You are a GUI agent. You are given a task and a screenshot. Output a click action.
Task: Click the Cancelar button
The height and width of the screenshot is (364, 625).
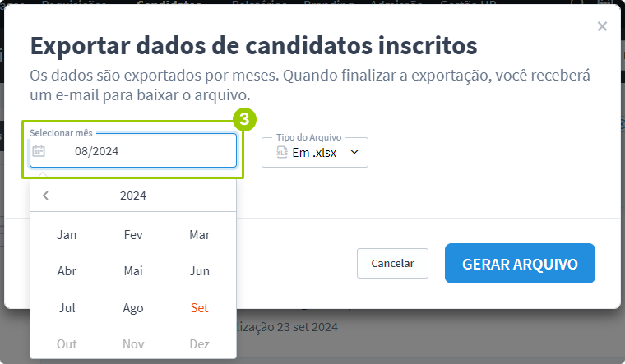tap(392, 264)
